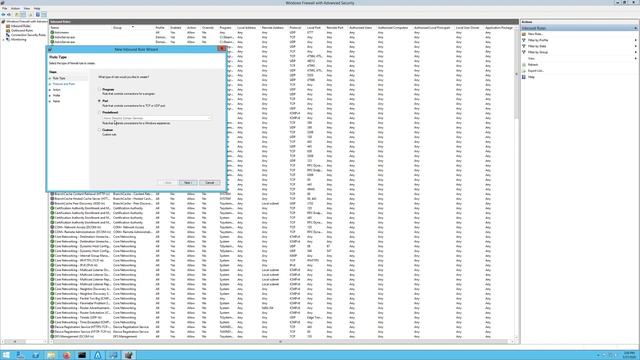Open Server Manager from the taskbar
640x360 pixels.
click(20, 355)
